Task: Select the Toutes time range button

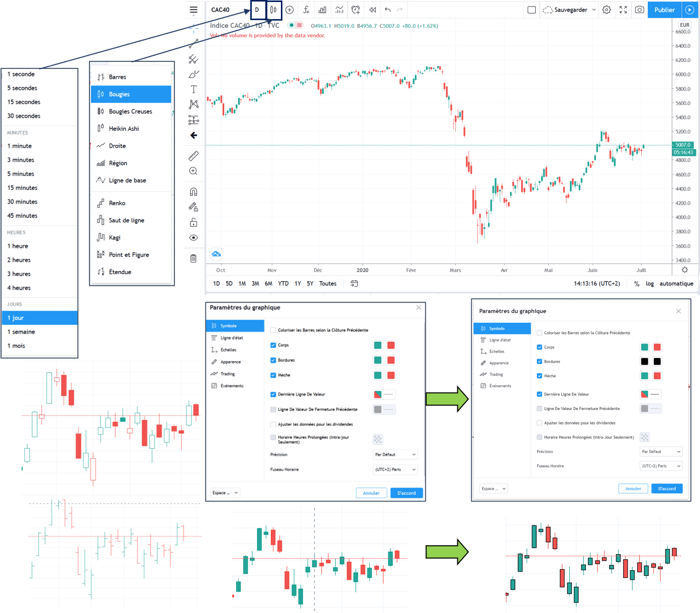Action: point(328,284)
